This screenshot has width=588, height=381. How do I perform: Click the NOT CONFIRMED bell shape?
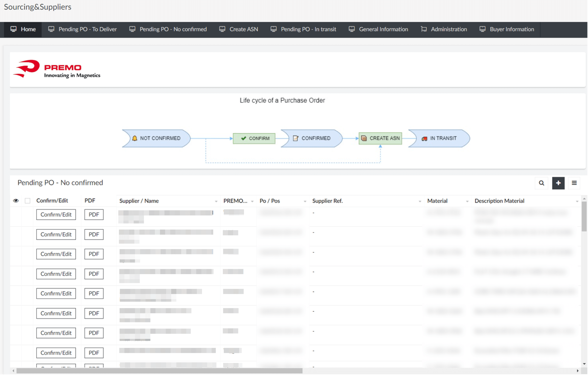click(x=156, y=138)
